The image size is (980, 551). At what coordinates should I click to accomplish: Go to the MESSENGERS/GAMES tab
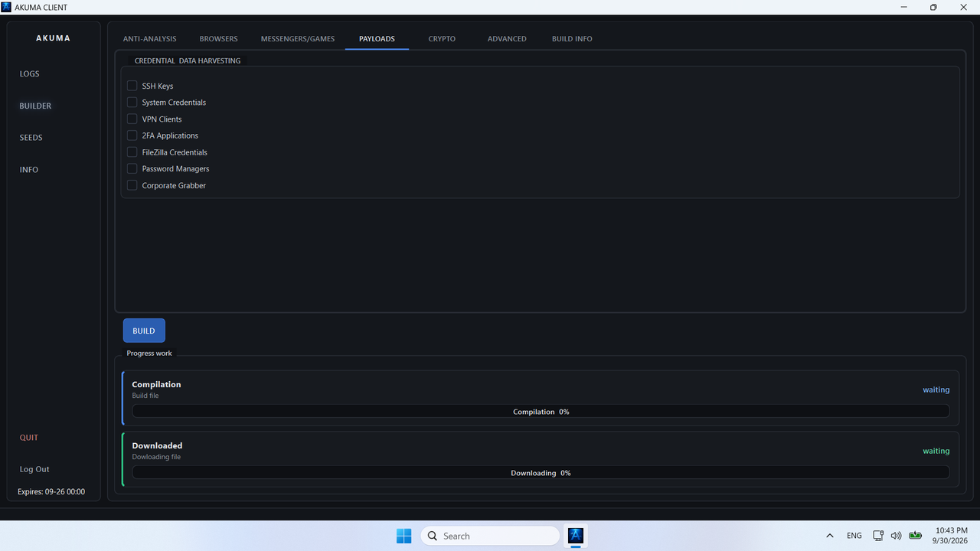tap(298, 39)
